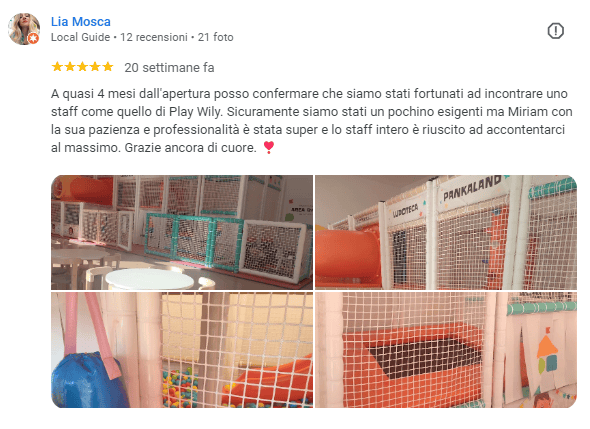Open photo with blue bag and ball pit

point(182,350)
